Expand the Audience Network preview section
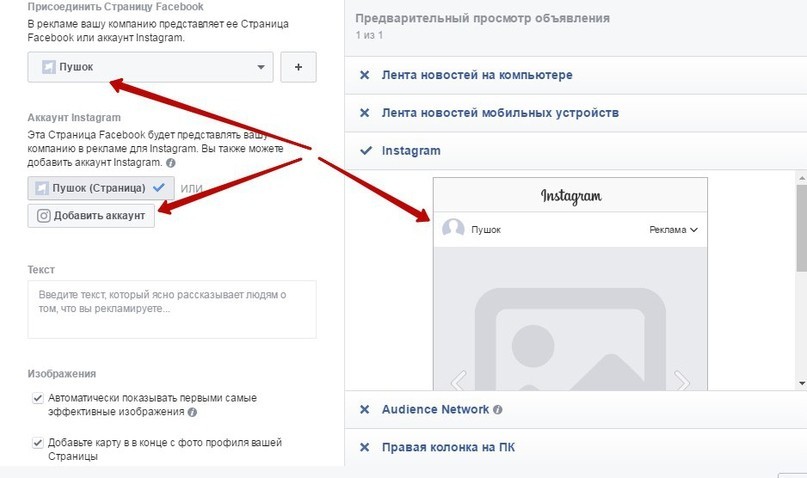Screen dimensions: 807x478 pyautogui.click(x=575, y=410)
